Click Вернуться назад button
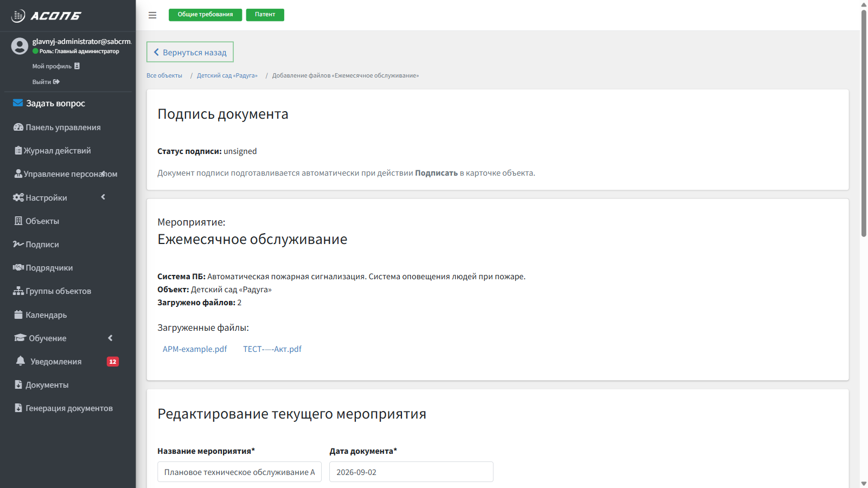 point(190,52)
